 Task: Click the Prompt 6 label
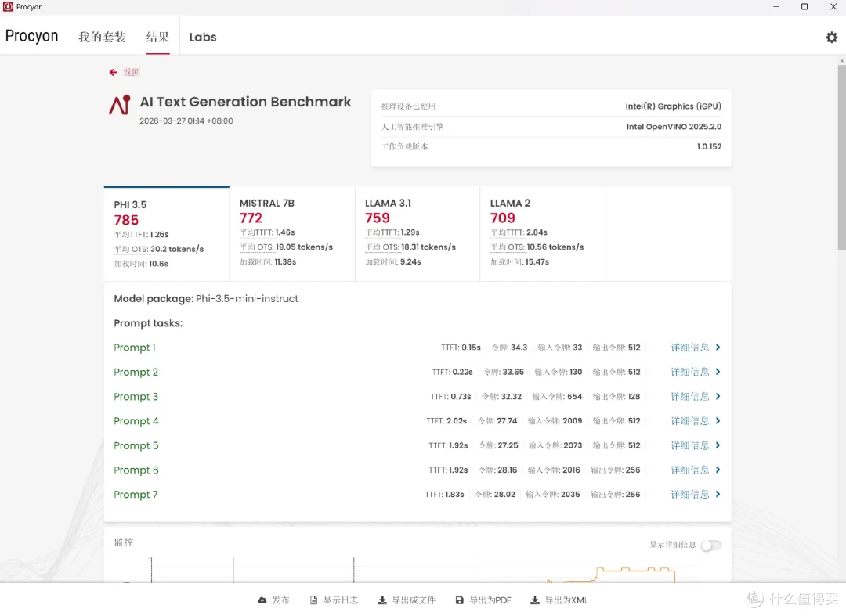136,470
